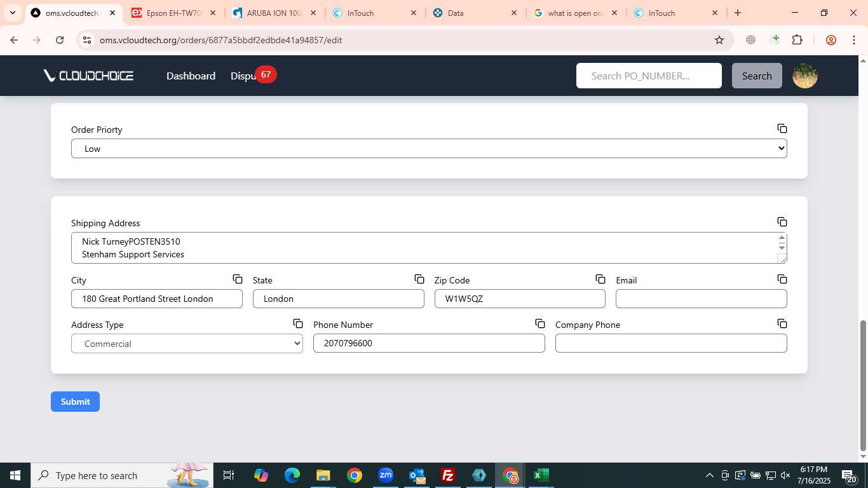Copy the City field value
Image resolution: width=868 pixels, height=488 pixels.
pyautogui.click(x=238, y=279)
